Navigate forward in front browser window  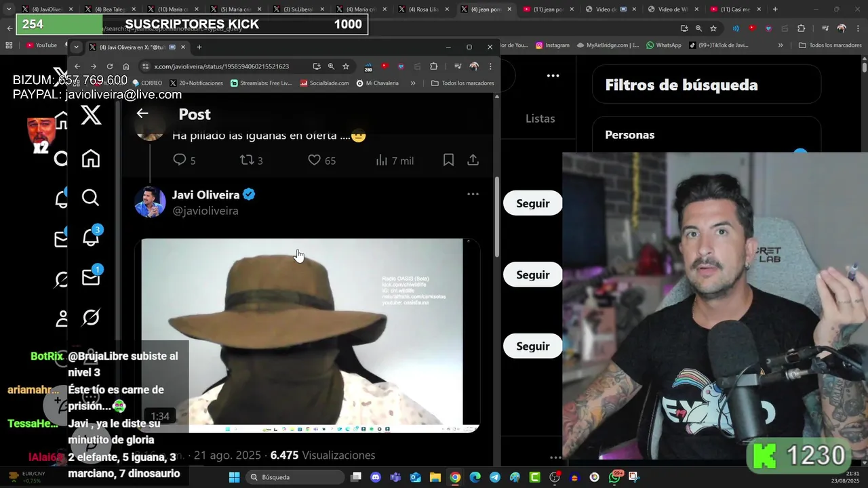coord(94,66)
